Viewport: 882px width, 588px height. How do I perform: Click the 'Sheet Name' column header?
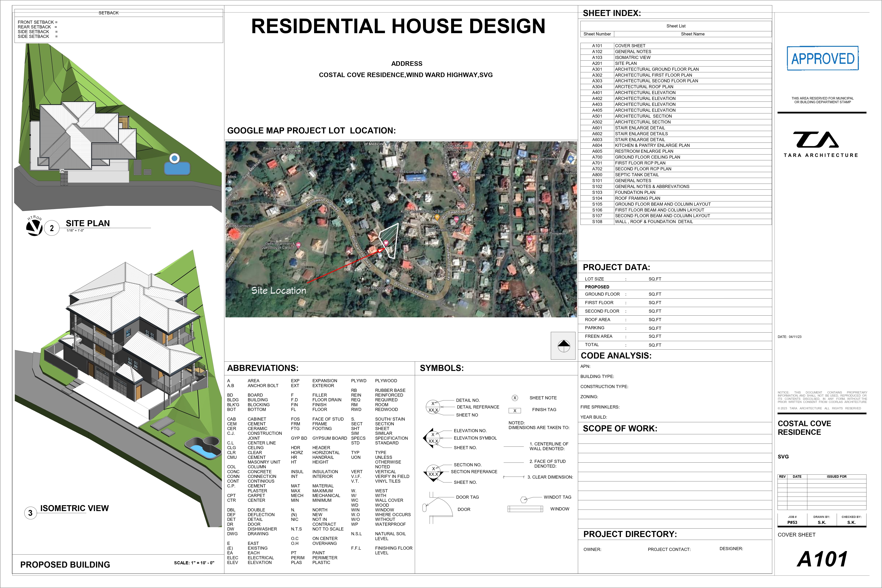click(693, 34)
